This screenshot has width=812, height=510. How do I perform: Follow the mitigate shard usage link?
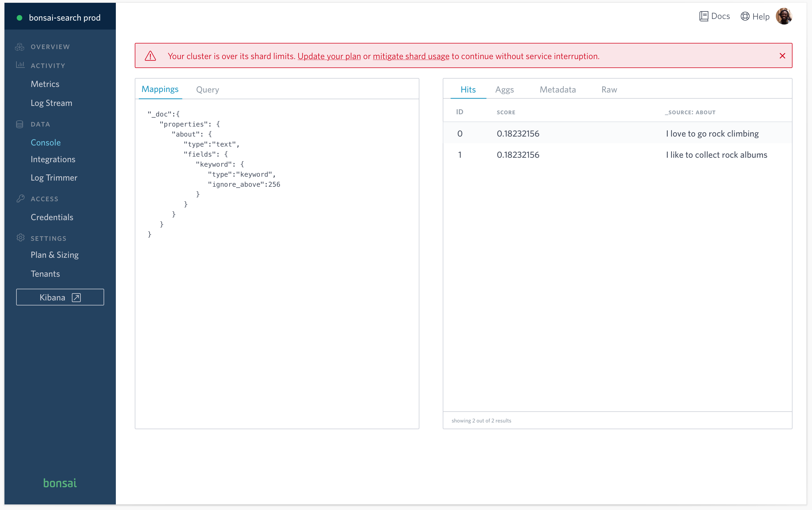411,56
